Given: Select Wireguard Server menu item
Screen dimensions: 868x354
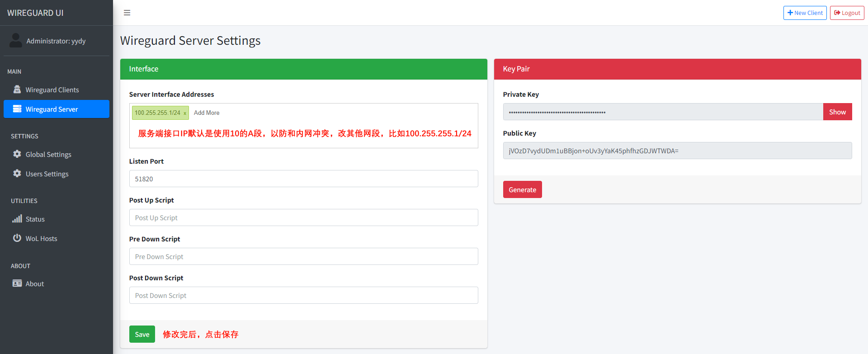Looking at the screenshot, I should [x=57, y=109].
